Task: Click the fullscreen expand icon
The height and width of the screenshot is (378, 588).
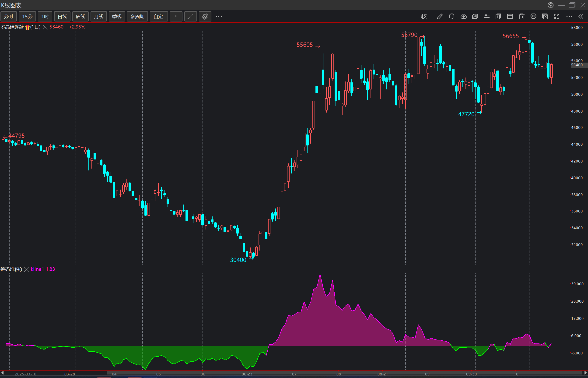Action: (x=557, y=16)
